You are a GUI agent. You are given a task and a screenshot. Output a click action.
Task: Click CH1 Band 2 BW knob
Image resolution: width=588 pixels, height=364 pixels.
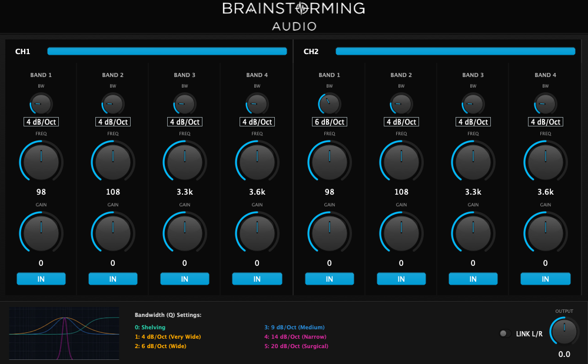pyautogui.click(x=113, y=103)
